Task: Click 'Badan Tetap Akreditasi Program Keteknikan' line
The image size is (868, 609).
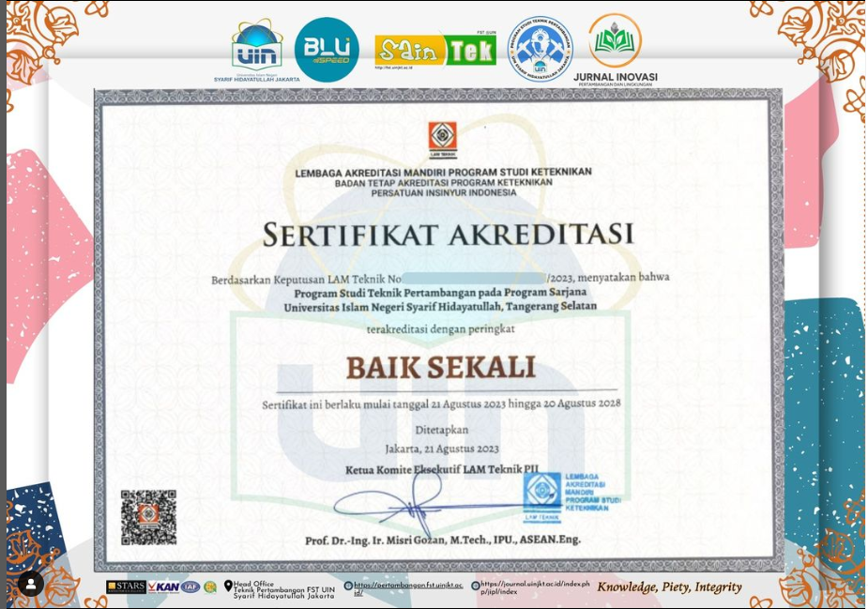Action: click(444, 183)
